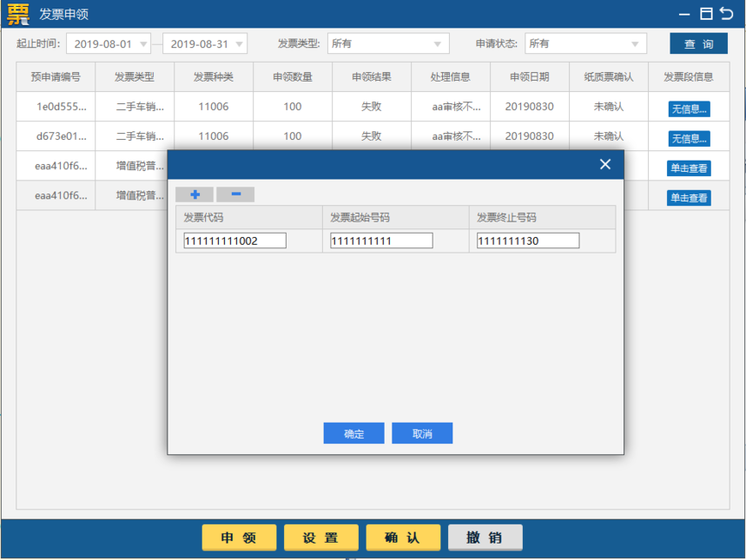Click the minimize window icon
Image resolution: width=746 pixels, height=560 pixels.
[685, 14]
